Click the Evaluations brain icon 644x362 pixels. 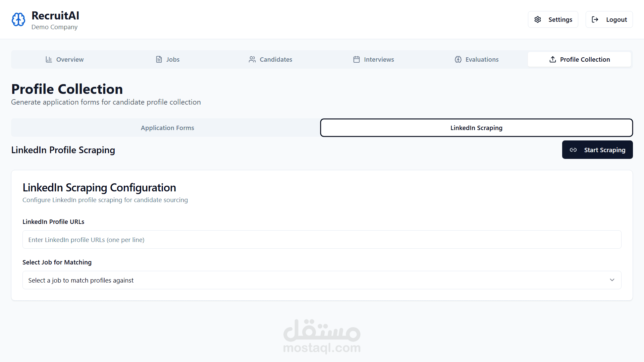coord(458,59)
